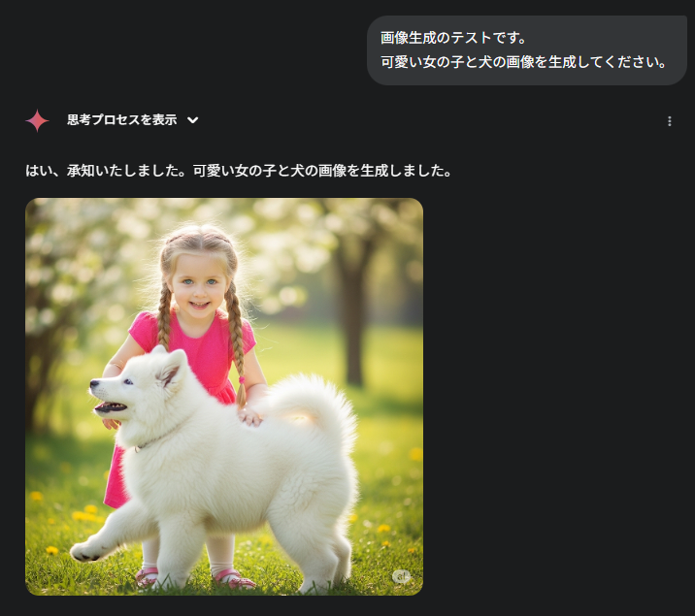The width and height of the screenshot is (695, 616).
Task: Expand the 思考プロセスを表示 chevron
Action: (193, 120)
